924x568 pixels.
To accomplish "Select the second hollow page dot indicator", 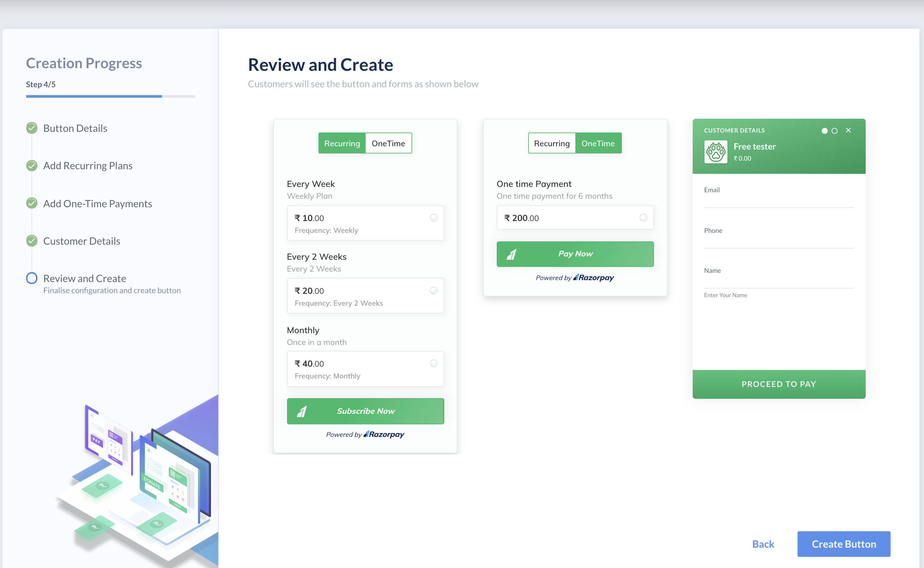I will point(834,131).
